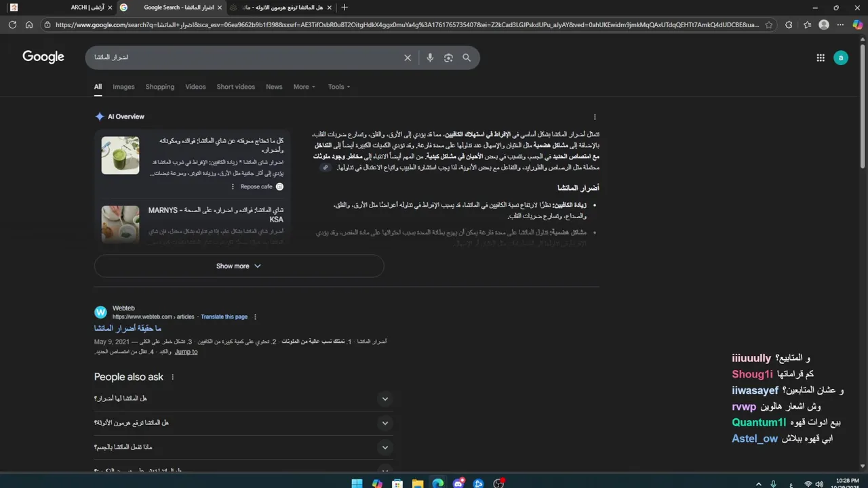The height and width of the screenshot is (488, 868).
Task: Open Repose cafe source options dots
Action: click(x=233, y=186)
